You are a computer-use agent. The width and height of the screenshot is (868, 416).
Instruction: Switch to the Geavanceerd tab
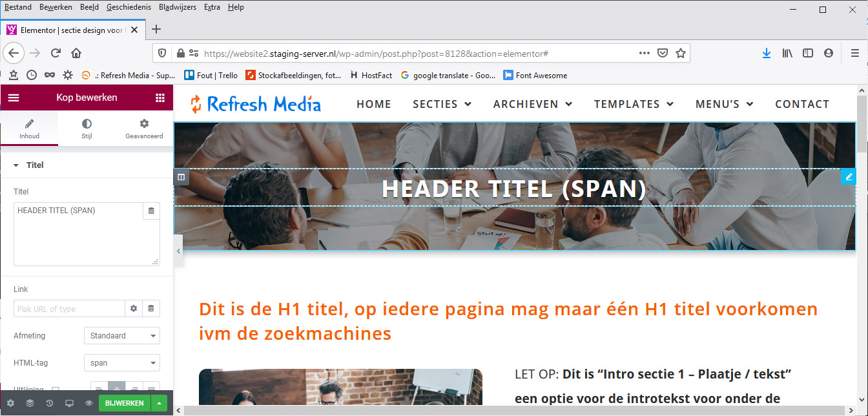point(144,128)
